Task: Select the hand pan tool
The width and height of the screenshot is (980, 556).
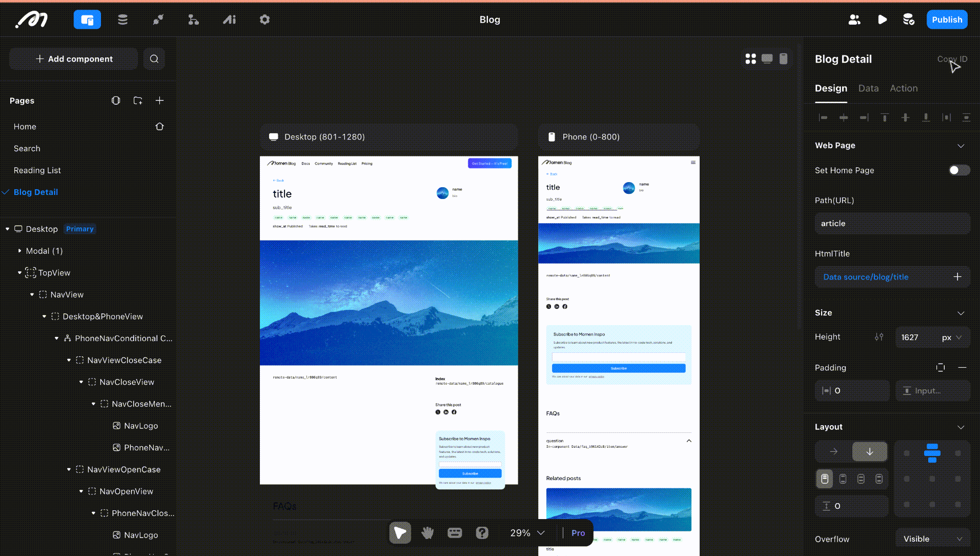Action: click(427, 533)
